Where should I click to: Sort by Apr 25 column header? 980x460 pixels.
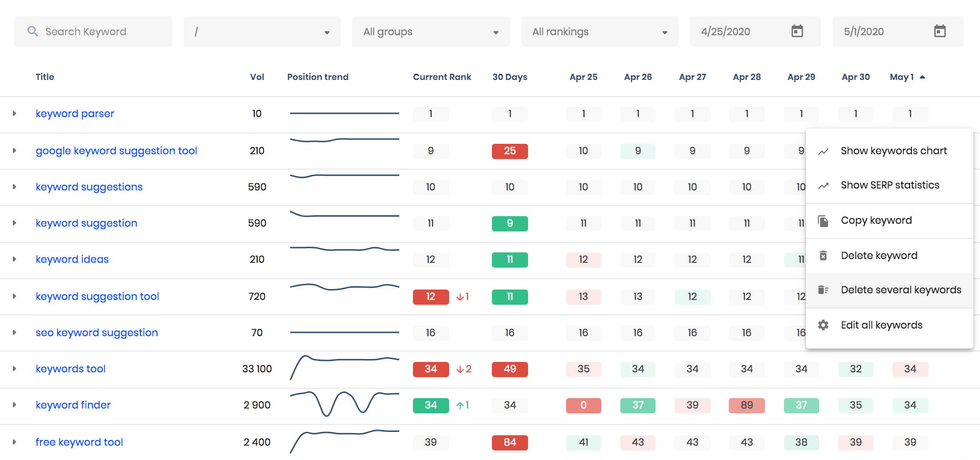pos(583,77)
